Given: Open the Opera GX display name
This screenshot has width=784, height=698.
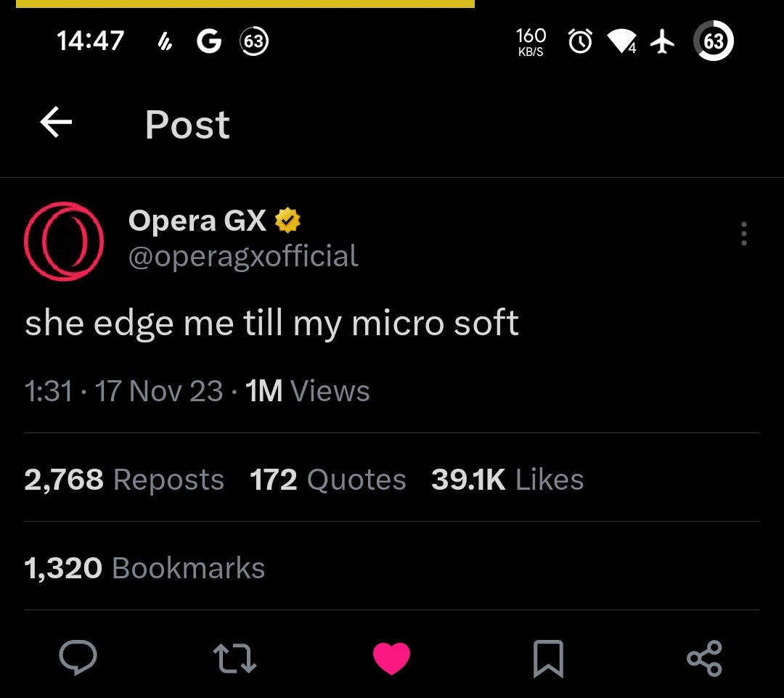Looking at the screenshot, I should (197, 221).
